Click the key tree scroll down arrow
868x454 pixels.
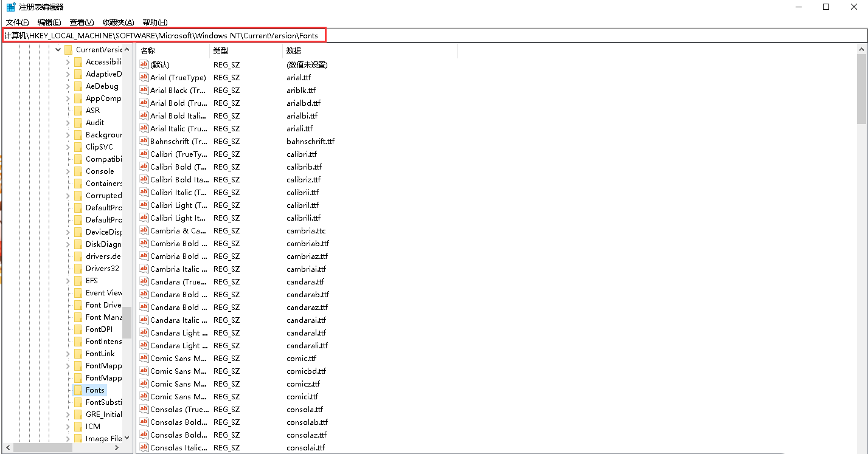127,438
